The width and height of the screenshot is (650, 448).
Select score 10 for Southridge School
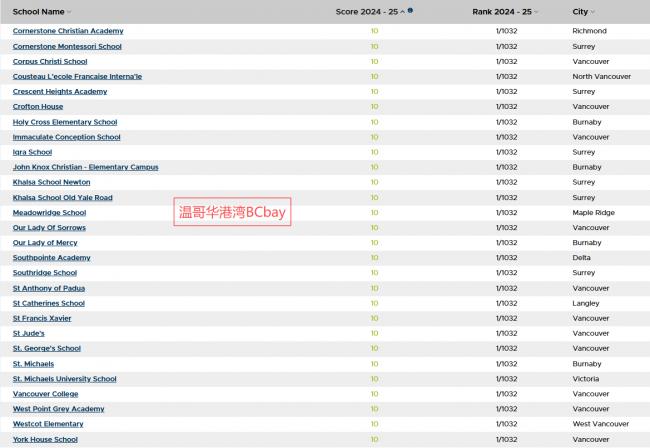click(x=374, y=273)
